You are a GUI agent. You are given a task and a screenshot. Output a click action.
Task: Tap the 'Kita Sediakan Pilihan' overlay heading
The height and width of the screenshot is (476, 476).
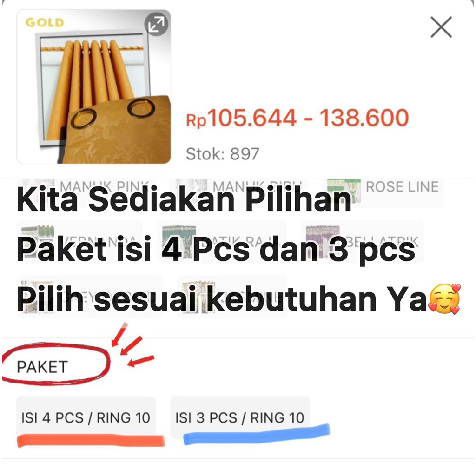point(184,200)
